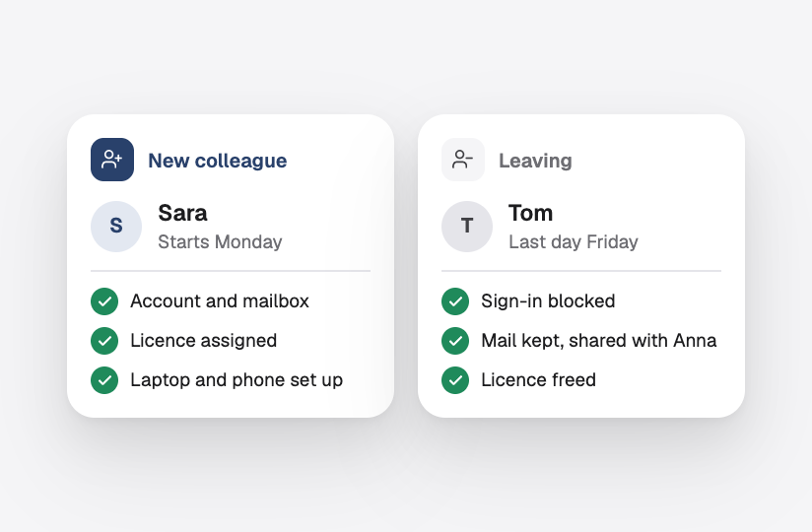
Task: Click the Account and mailbox item text
Action: [x=220, y=301]
